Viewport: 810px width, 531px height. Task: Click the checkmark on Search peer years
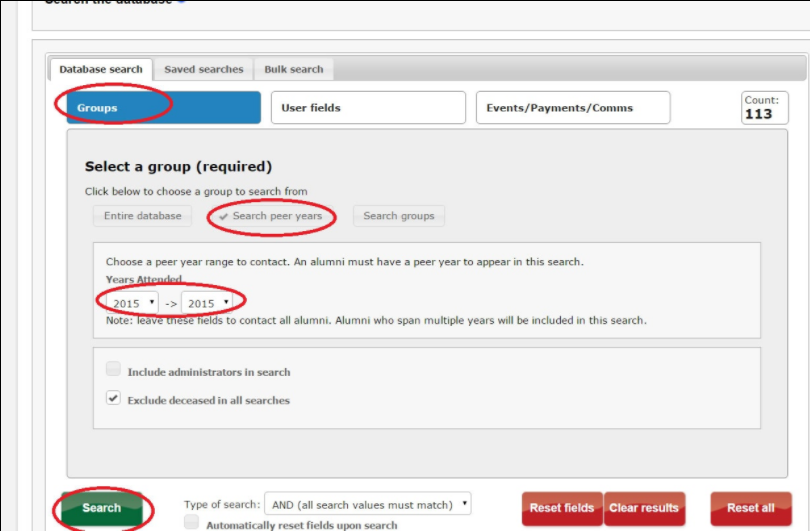click(x=224, y=216)
